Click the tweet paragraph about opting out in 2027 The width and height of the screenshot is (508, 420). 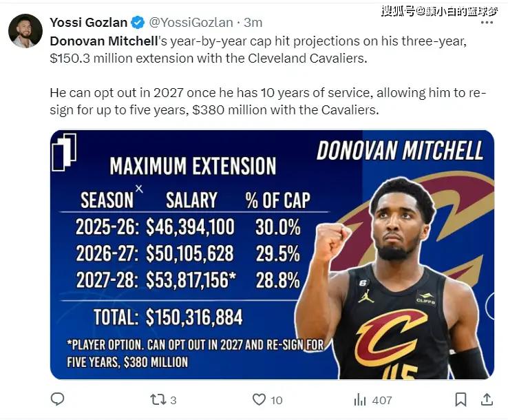pyautogui.click(x=268, y=101)
